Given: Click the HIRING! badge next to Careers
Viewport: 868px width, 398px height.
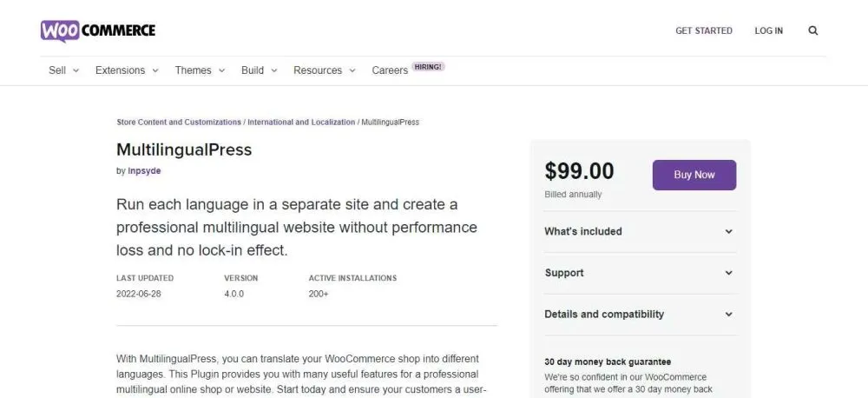Looking at the screenshot, I should click(429, 66).
